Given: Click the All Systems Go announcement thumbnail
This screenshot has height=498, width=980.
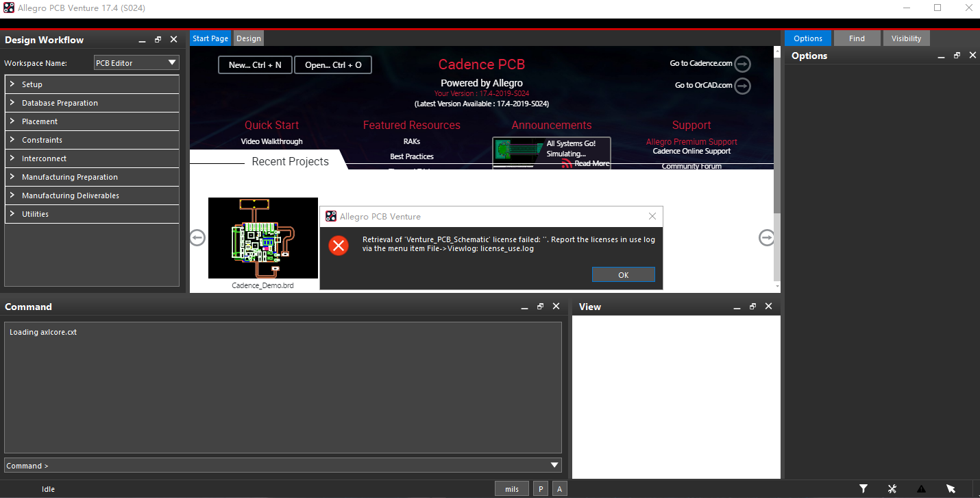Looking at the screenshot, I should point(518,152).
